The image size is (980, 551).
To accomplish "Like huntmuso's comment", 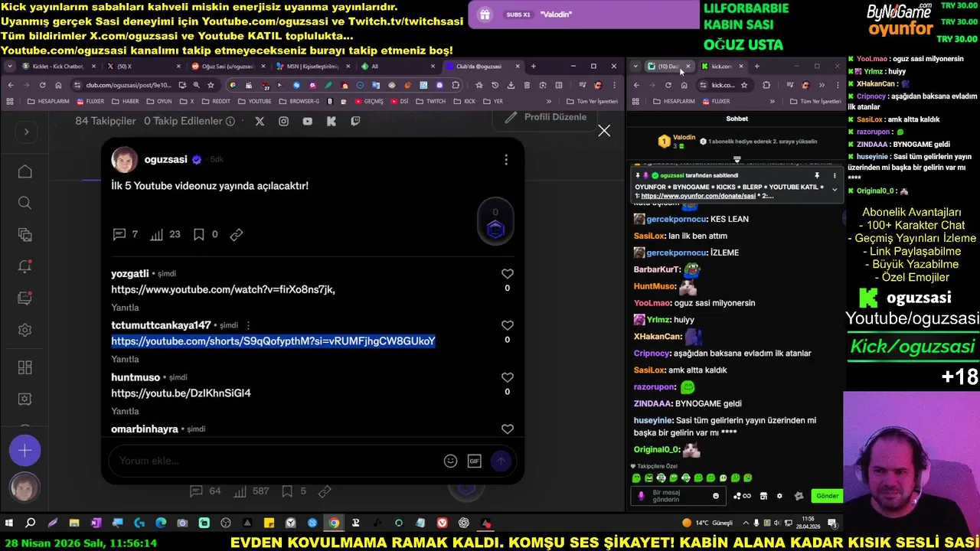I will (507, 377).
